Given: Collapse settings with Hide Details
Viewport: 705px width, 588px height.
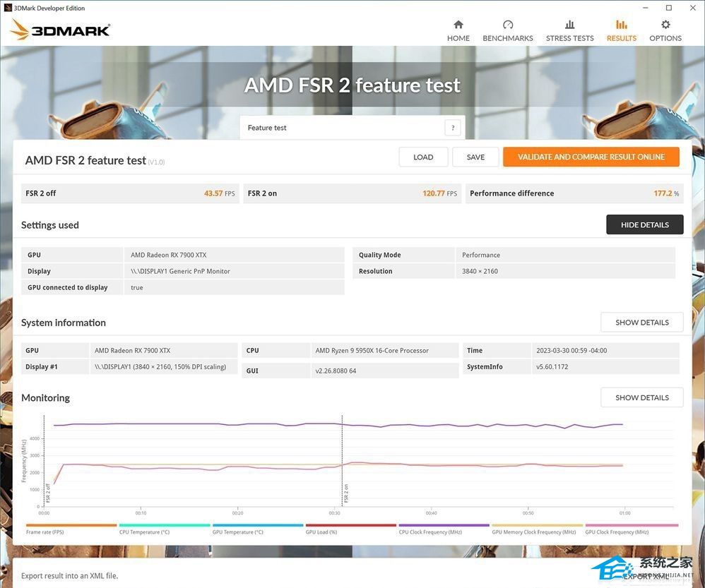Looking at the screenshot, I should 644,224.
